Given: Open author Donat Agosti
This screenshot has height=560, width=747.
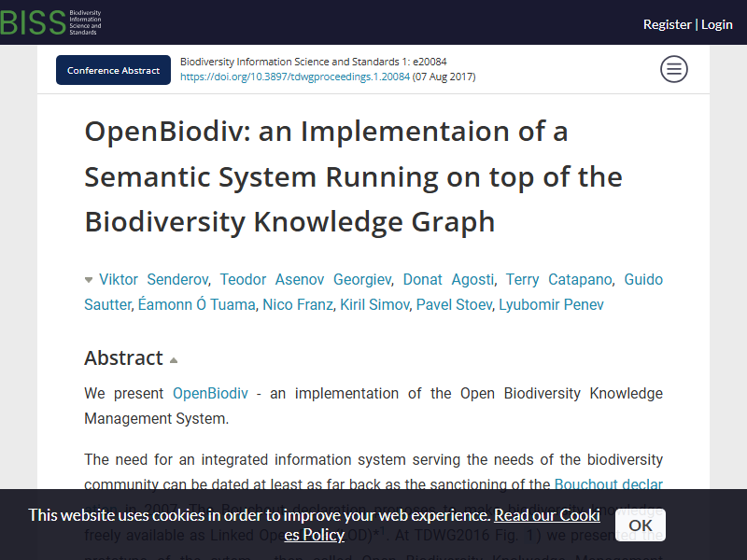Looking at the screenshot, I should pos(448,279).
